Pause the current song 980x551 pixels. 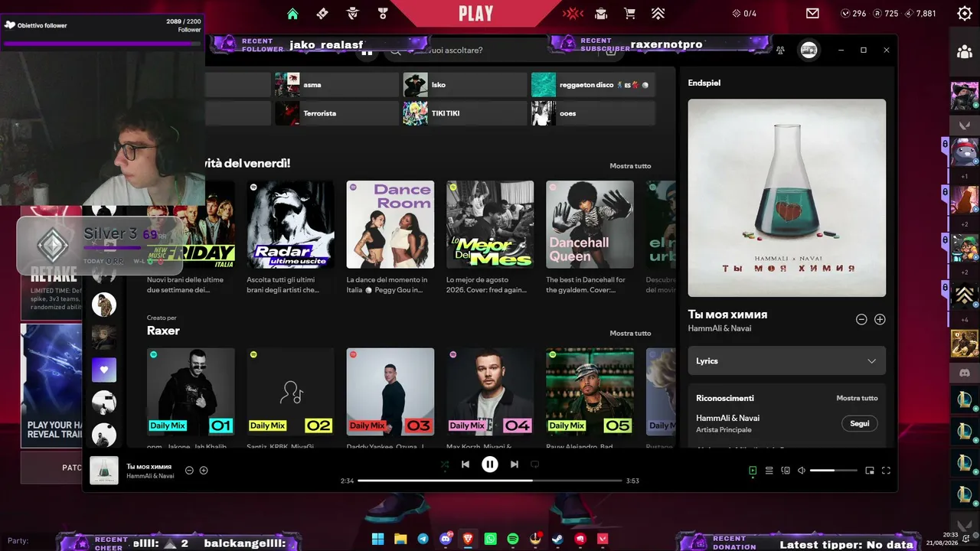490,464
